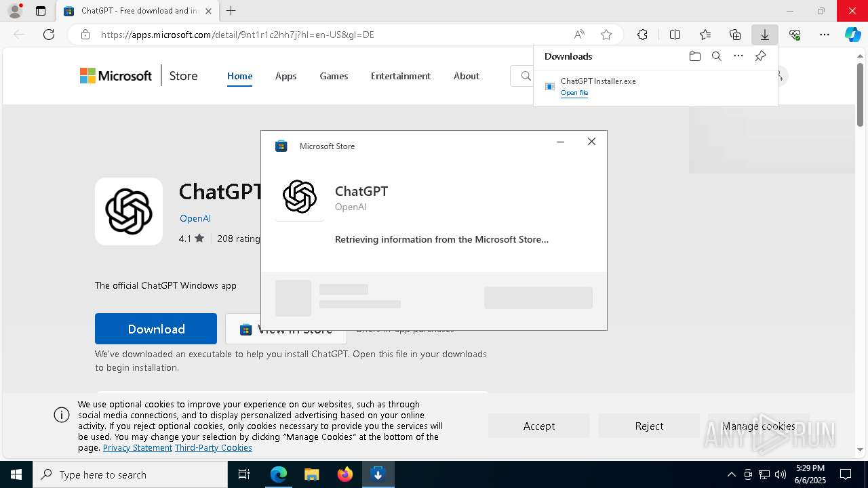Click the address bar URL
This screenshot has width=868, height=488.
(237, 35)
